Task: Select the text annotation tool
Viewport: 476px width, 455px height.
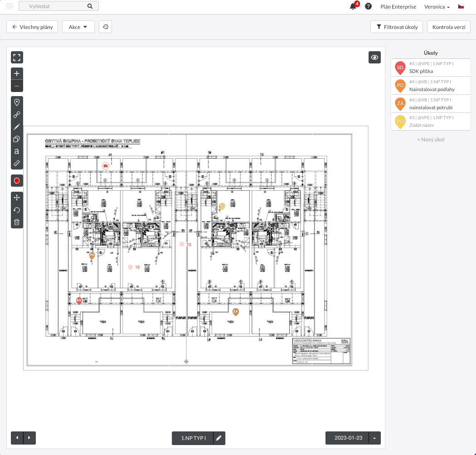Action: pyautogui.click(x=17, y=151)
